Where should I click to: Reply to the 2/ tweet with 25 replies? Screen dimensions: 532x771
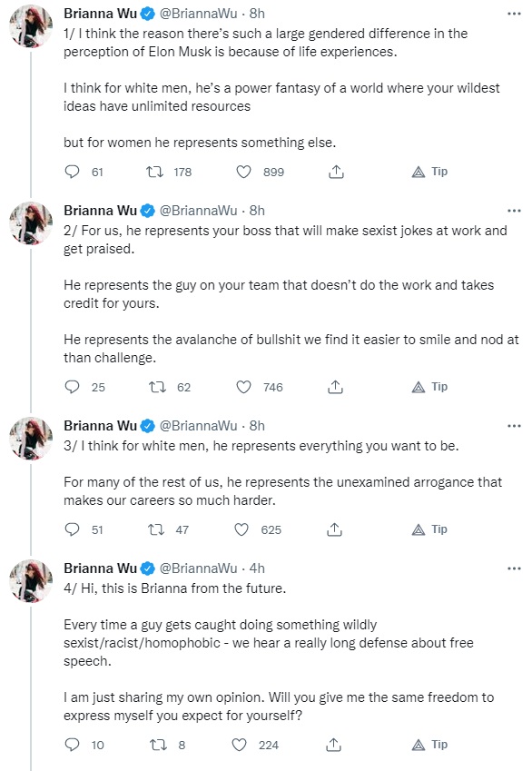(73, 387)
